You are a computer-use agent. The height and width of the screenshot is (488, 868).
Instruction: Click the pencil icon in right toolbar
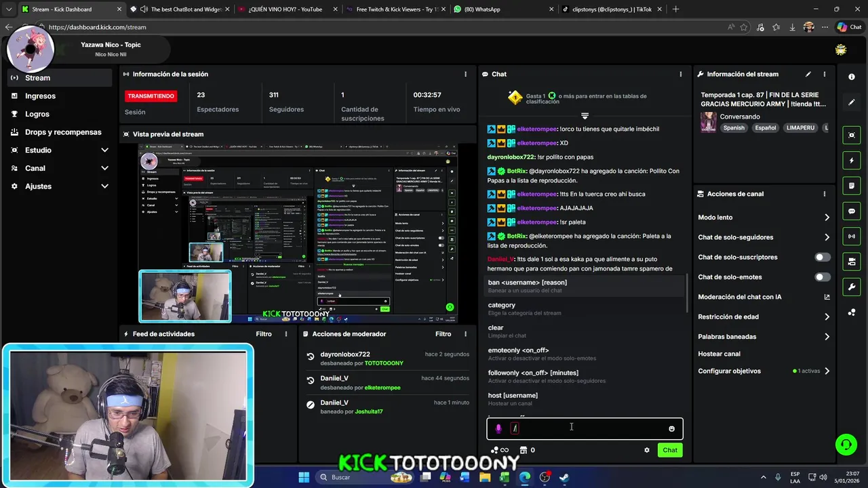(x=852, y=102)
